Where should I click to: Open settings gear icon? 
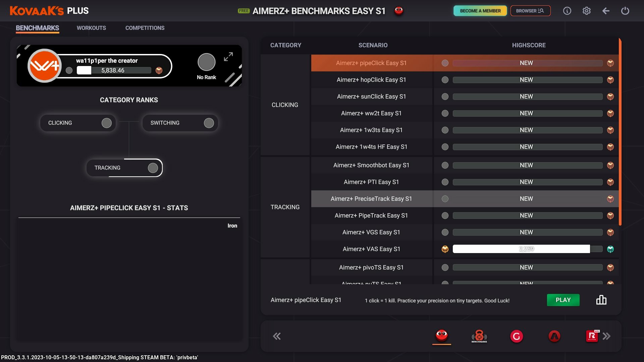(x=586, y=11)
